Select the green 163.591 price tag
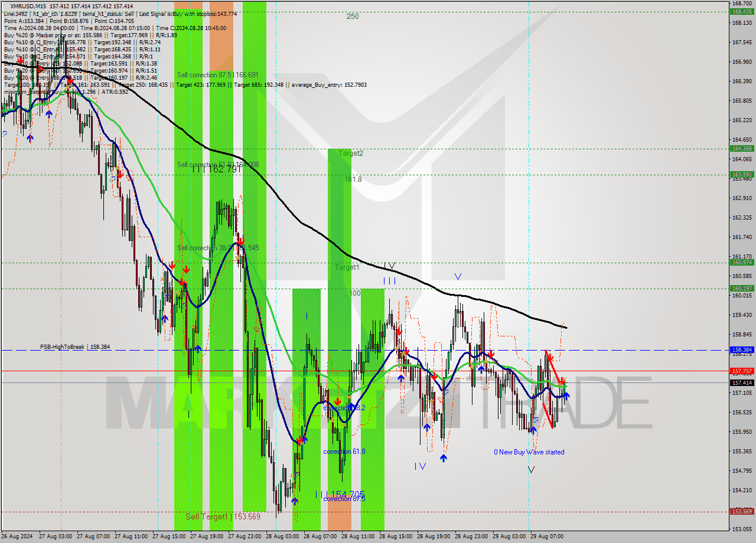 point(742,174)
